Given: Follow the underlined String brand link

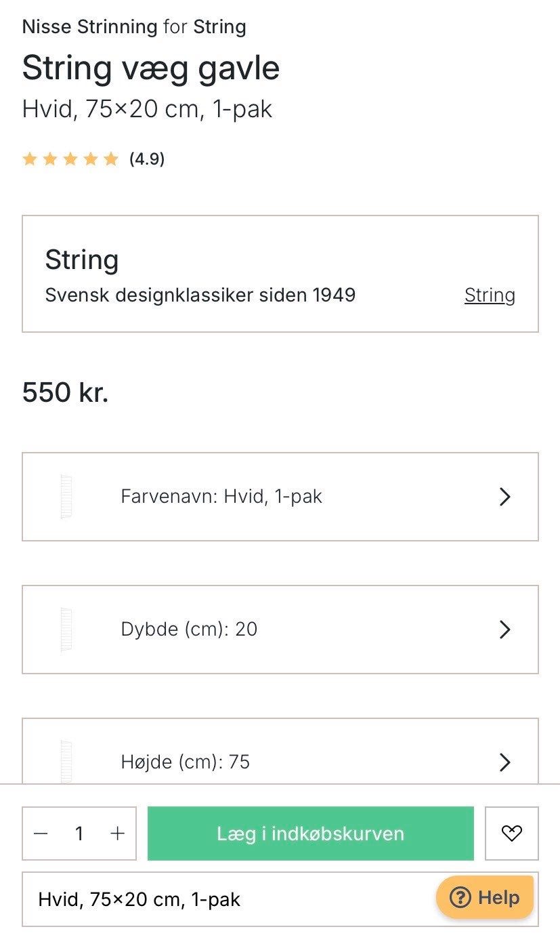Looking at the screenshot, I should tap(490, 295).
